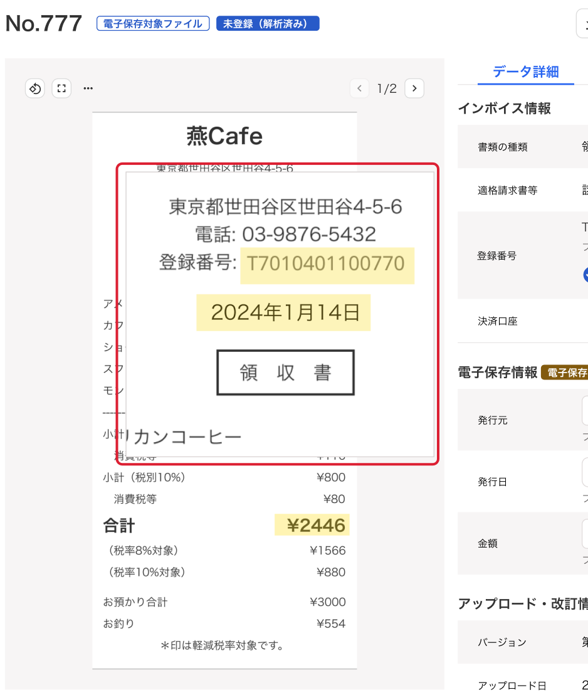Select the highlighted total ¥2446
The image size is (588, 700).
coord(312,525)
